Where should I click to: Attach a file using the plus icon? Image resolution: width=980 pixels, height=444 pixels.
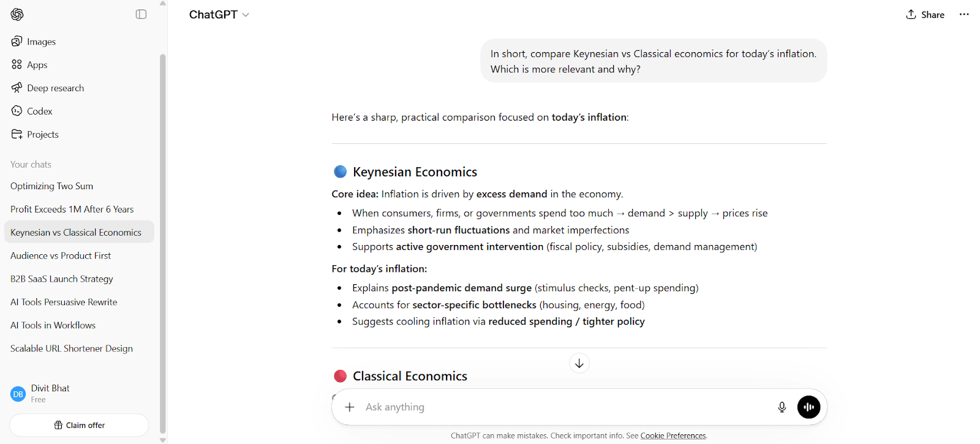click(350, 407)
